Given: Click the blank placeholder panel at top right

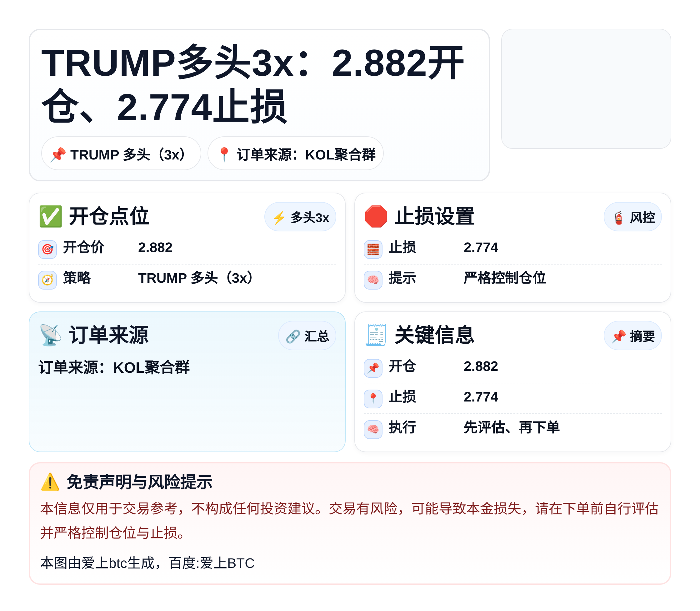Looking at the screenshot, I should click(586, 89).
